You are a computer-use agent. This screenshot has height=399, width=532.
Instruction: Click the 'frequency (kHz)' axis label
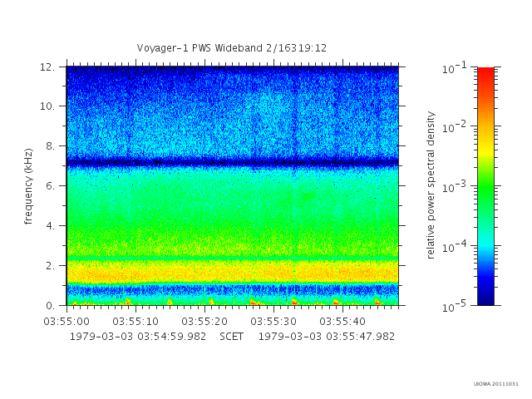coord(28,186)
